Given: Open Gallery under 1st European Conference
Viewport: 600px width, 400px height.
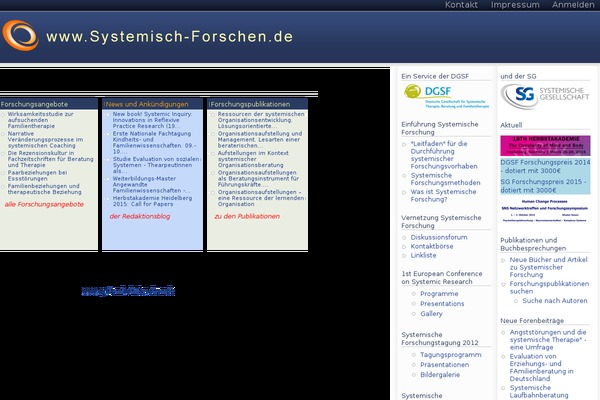Looking at the screenshot, I should point(431,313).
